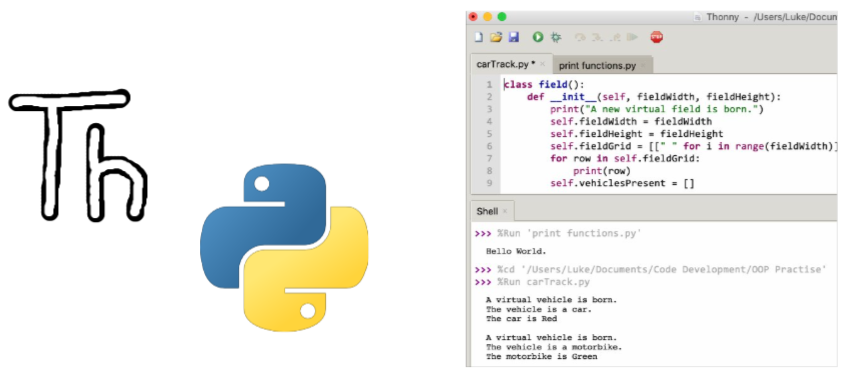The height and width of the screenshot is (380, 854).
Task: Click the green maximize window button
Action: [502, 17]
